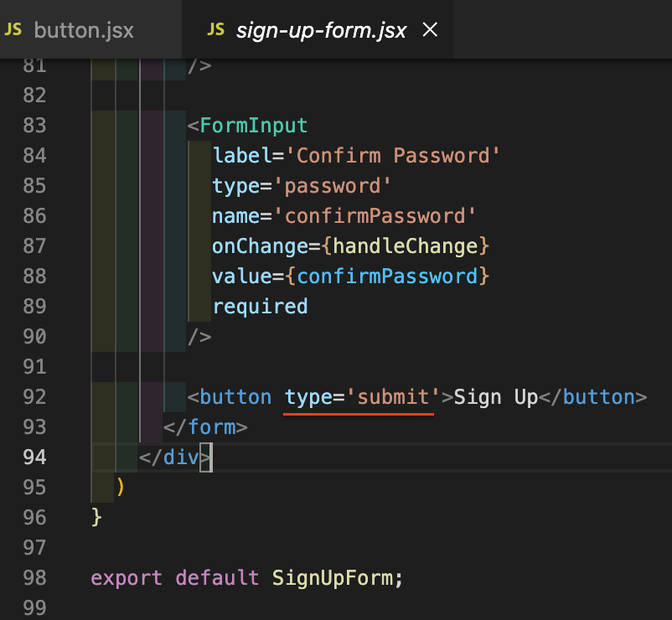Click confirmPassword variable on line 88

pyautogui.click(x=387, y=276)
